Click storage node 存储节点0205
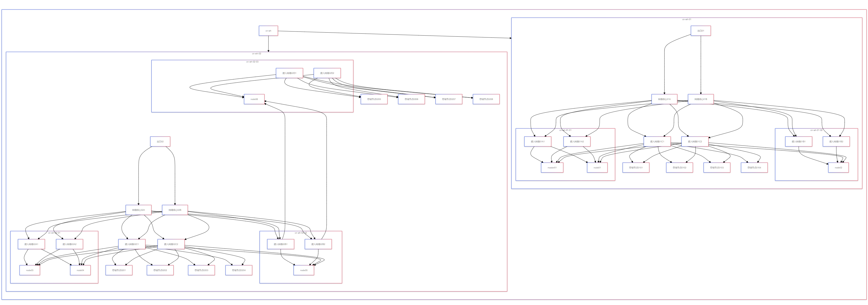This screenshot has width=868, height=305. tap(374, 99)
